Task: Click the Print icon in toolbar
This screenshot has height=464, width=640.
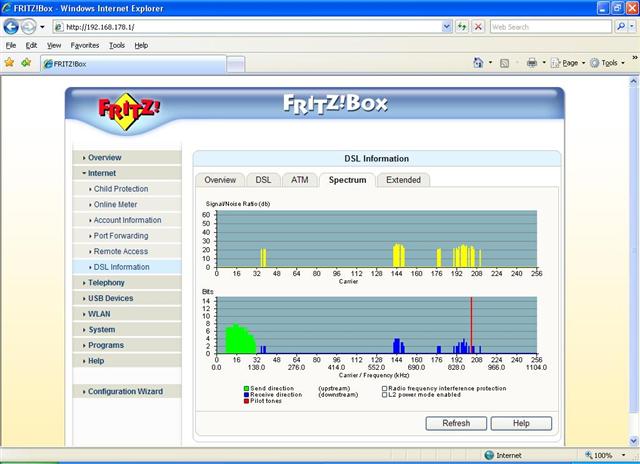Action: click(x=532, y=63)
